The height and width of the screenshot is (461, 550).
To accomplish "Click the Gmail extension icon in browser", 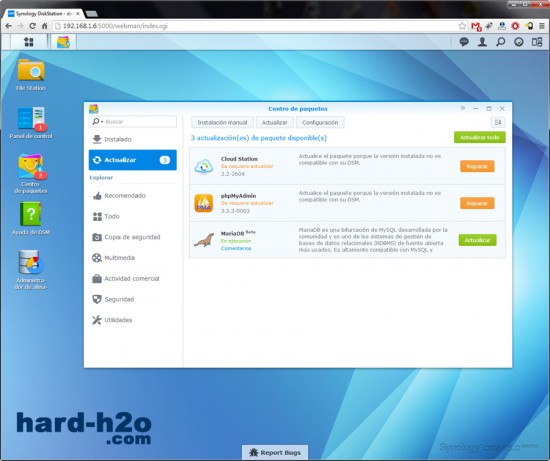I will click(x=476, y=26).
